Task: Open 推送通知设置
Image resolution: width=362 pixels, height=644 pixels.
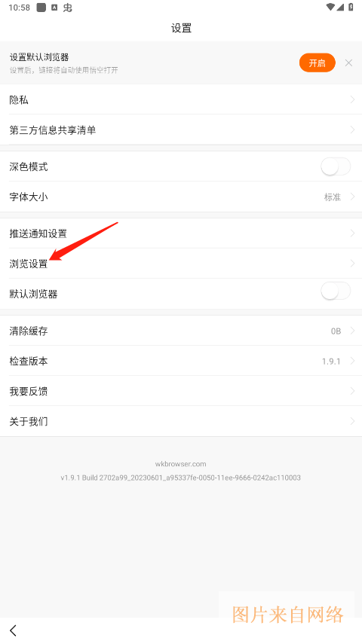Action: tap(181, 233)
